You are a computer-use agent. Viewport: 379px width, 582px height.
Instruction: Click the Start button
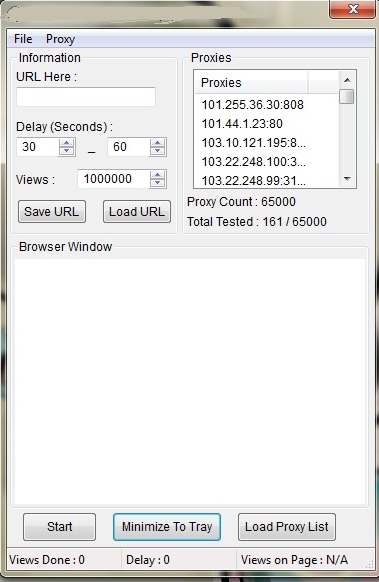click(x=59, y=527)
